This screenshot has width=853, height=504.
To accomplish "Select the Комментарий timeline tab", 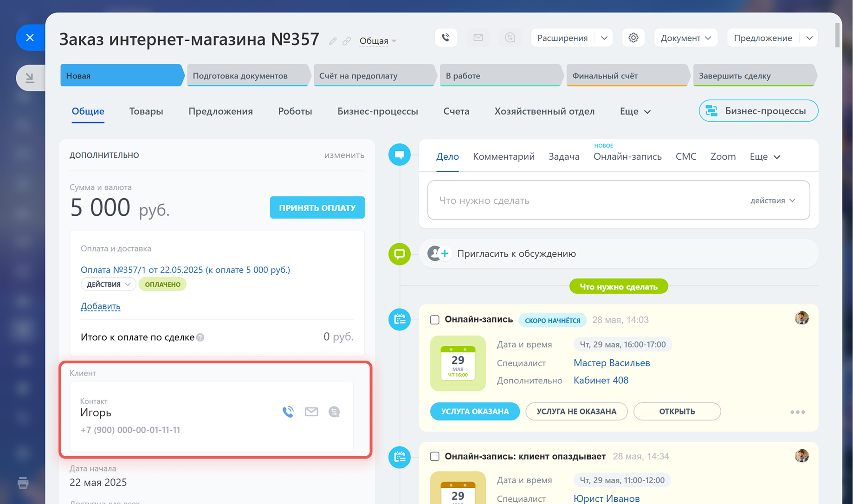I will pos(504,157).
